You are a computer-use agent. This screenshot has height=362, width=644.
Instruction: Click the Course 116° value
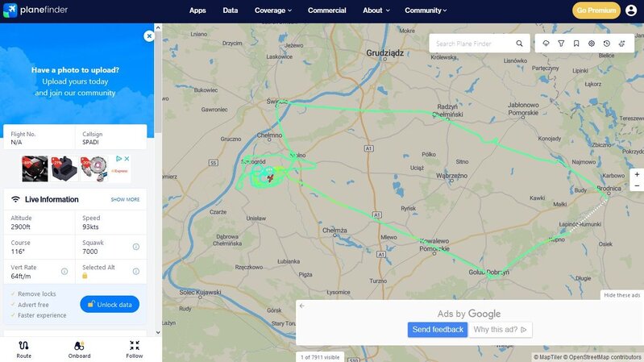point(18,252)
